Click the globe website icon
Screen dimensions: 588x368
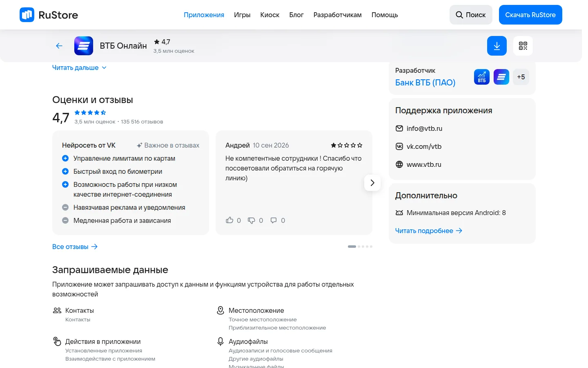tap(399, 164)
